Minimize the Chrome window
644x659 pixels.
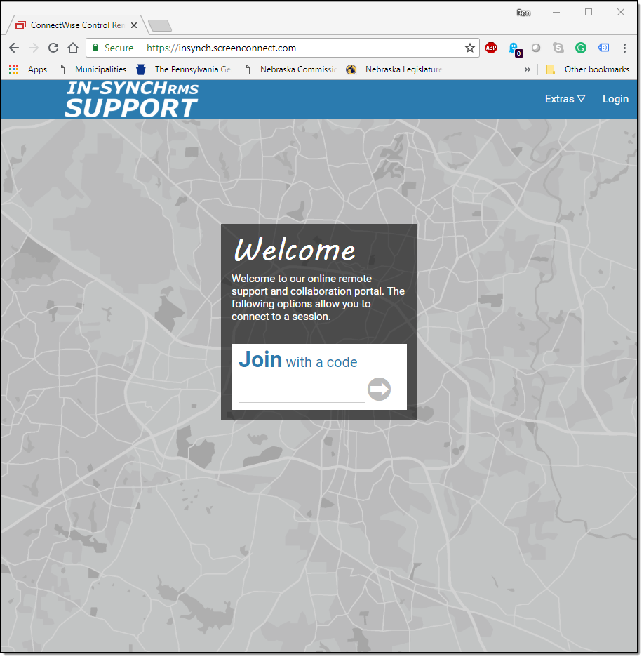coord(556,12)
